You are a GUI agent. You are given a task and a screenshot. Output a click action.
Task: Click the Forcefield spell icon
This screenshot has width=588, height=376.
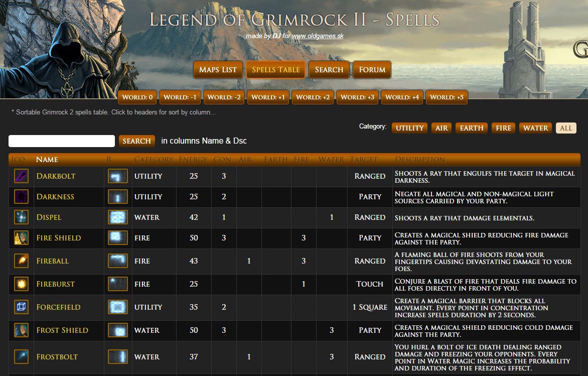point(22,307)
